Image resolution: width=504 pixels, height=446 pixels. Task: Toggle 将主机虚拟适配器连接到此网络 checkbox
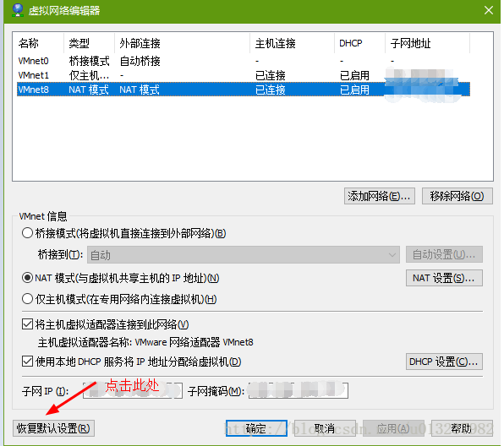click(27, 324)
